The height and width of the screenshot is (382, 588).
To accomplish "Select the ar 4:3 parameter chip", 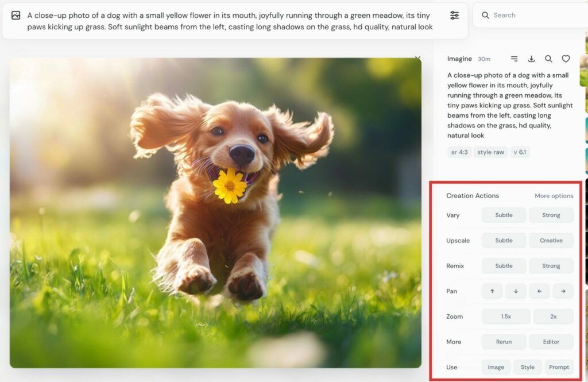I will pos(459,152).
